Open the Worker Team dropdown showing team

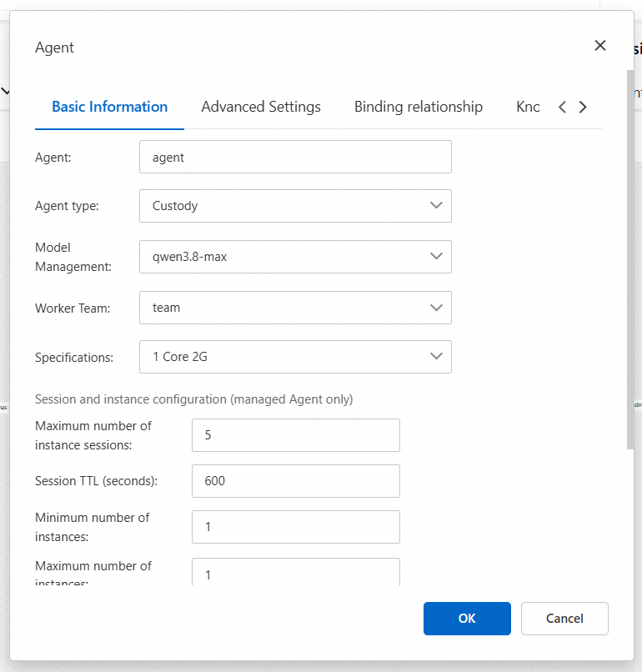[295, 308]
